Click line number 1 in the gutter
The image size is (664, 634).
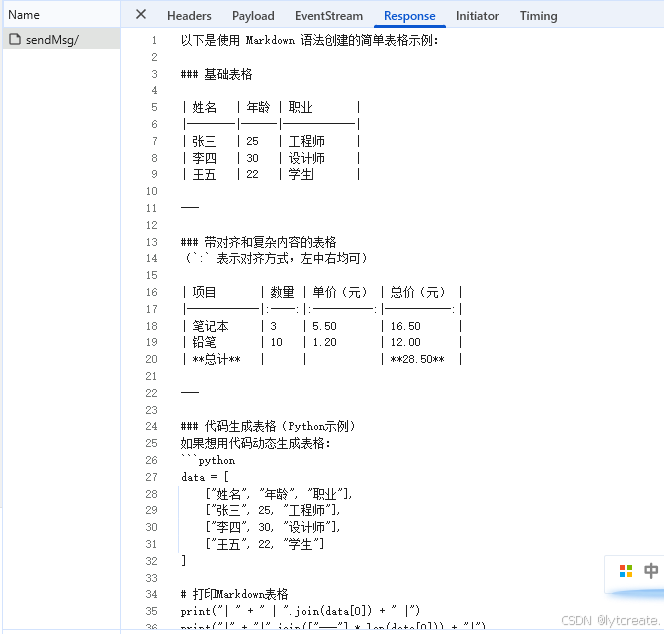pos(155,41)
